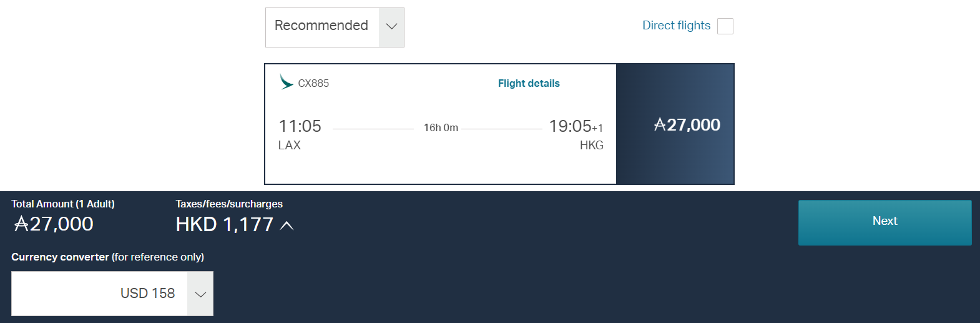Screen dimensions: 980x323
Task: Click the Next button
Action: (884, 222)
